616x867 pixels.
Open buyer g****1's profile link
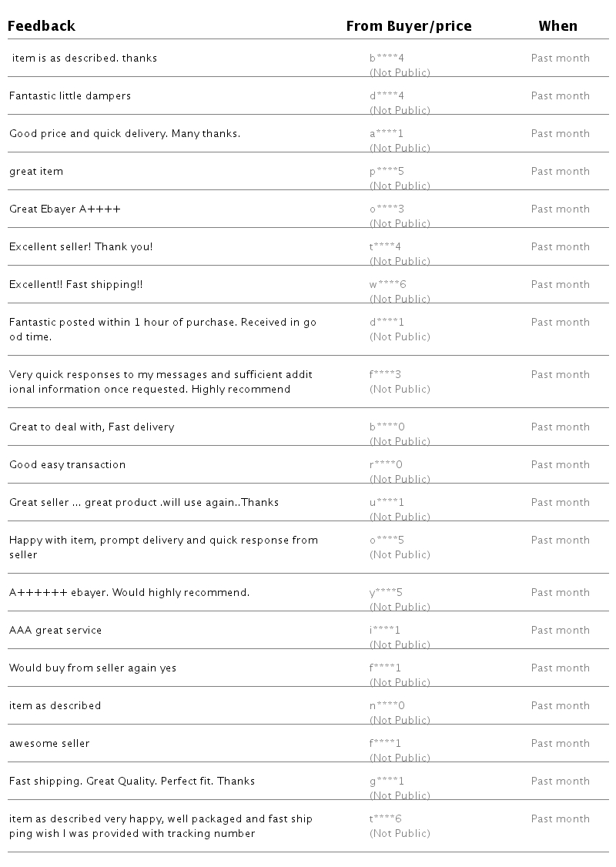pyautogui.click(x=387, y=781)
